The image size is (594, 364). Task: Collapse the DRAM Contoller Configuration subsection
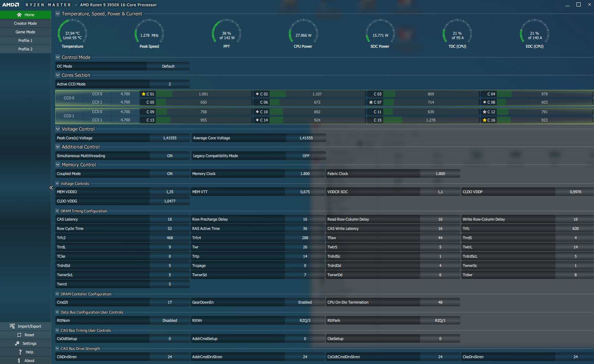[57, 294]
